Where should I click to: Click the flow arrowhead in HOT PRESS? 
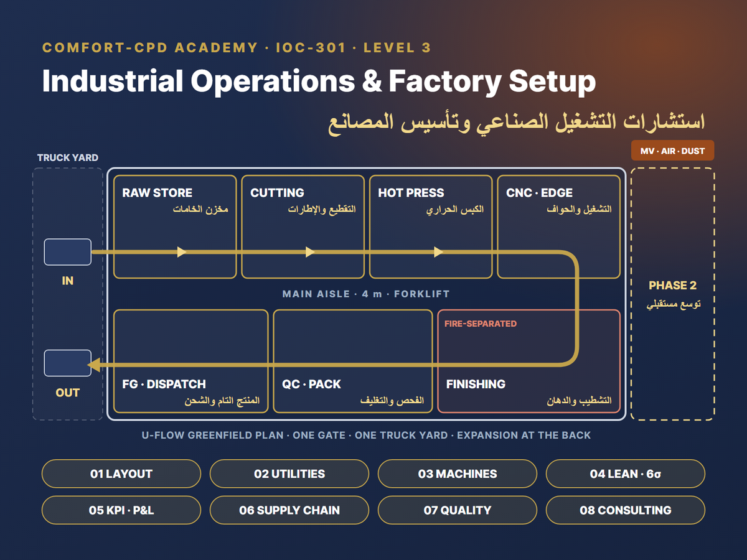(x=438, y=252)
